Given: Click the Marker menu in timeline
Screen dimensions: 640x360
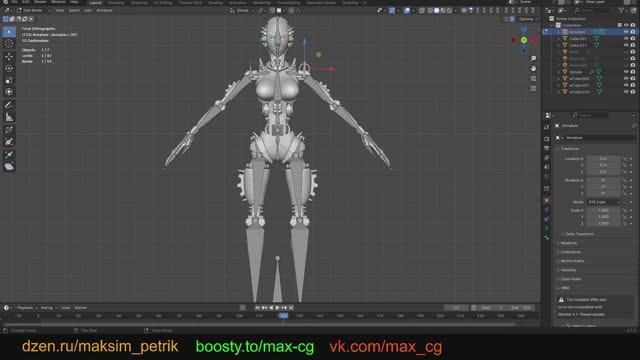Looking at the screenshot, I should coord(81,308).
